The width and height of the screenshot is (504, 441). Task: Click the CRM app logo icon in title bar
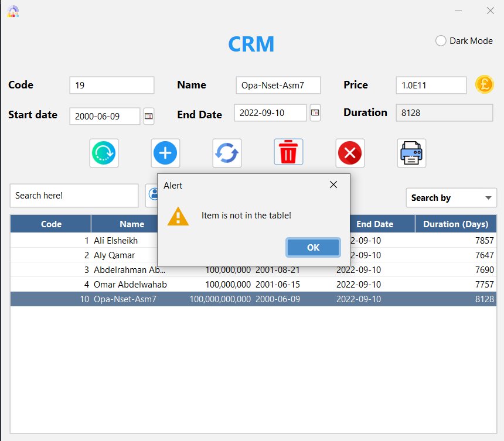[x=13, y=12]
